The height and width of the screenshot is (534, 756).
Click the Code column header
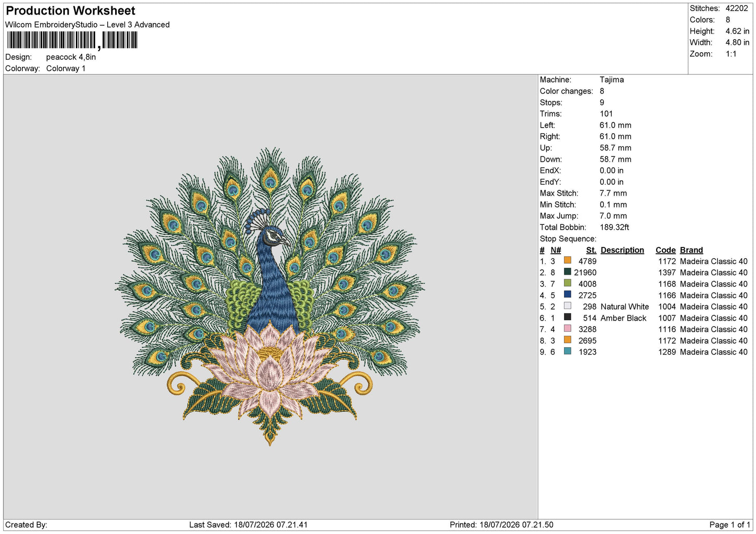pos(665,250)
